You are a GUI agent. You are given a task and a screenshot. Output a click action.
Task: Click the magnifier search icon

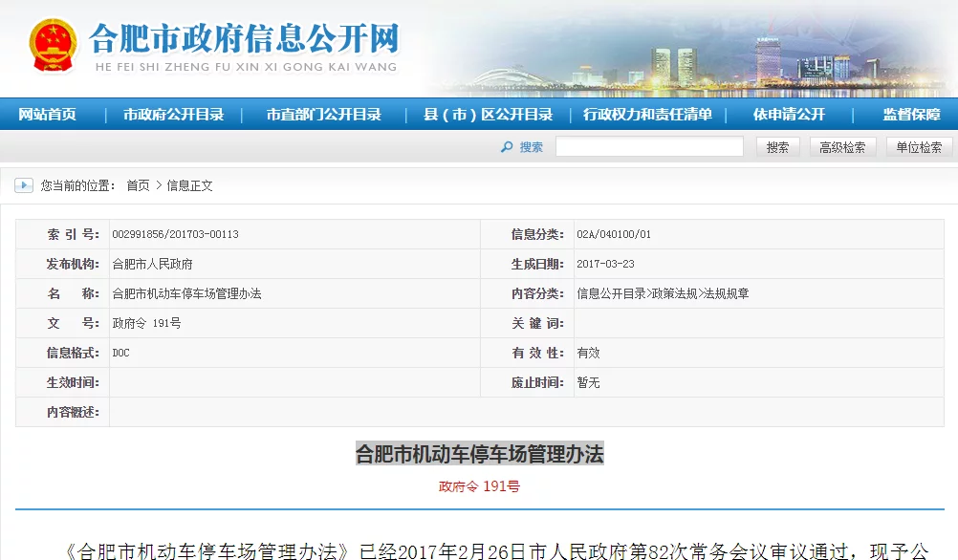click(507, 147)
